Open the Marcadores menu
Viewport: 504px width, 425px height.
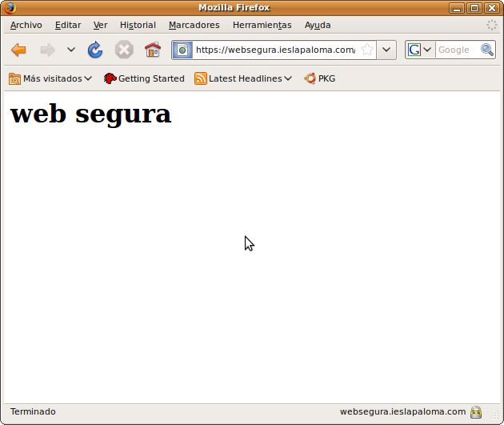pos(194,25)
